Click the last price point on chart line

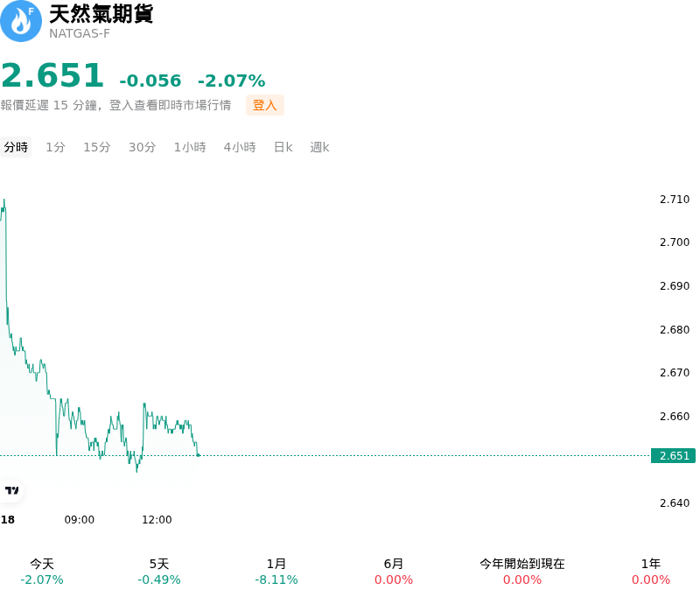click(x=199, y=455)
